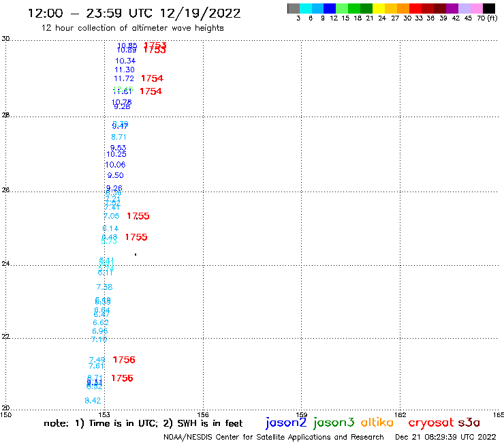Click the wave height value 7.05

pos(111,216)
